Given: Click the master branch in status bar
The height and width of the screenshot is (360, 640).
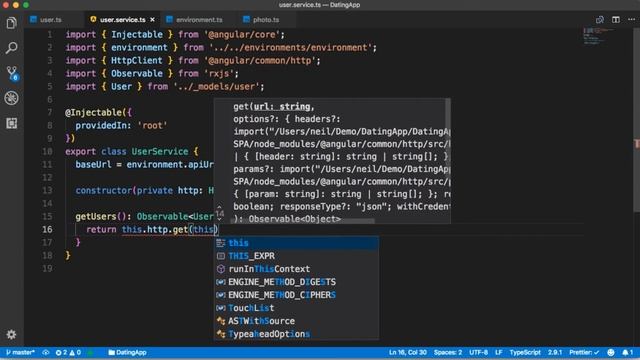Looking at the screenshot, I should click(x=20, y=352).
